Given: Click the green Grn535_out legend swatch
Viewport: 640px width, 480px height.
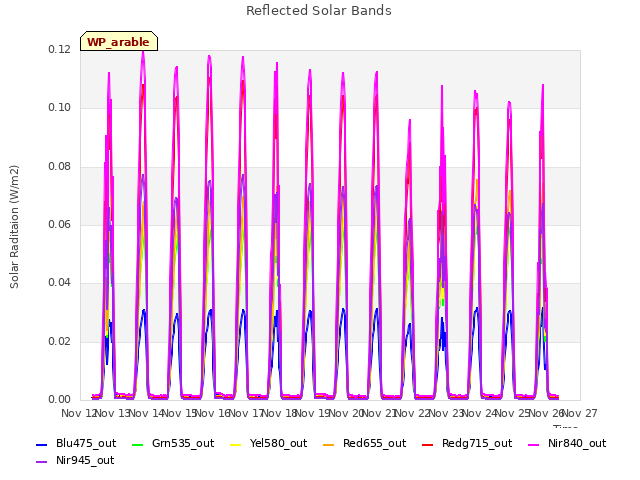Looking at the screenshot, I should 138,444.
